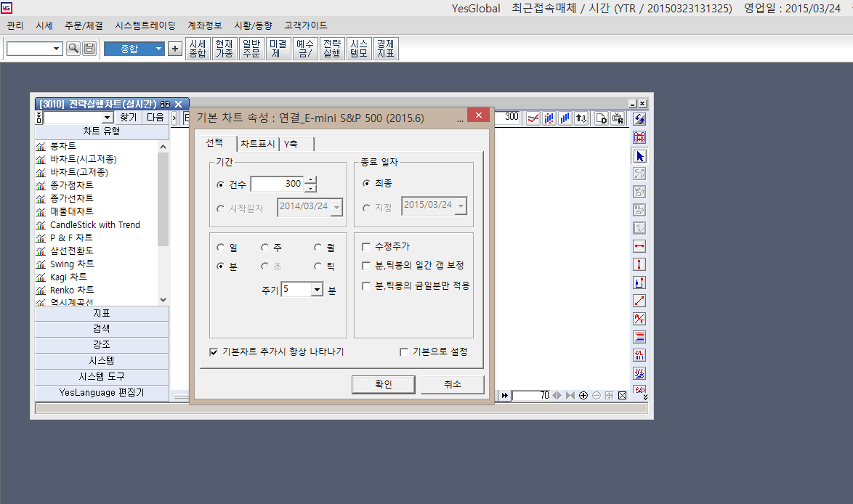Click the 전략실행 toolbar button
853x504 pixels.
tap(332, 49)
